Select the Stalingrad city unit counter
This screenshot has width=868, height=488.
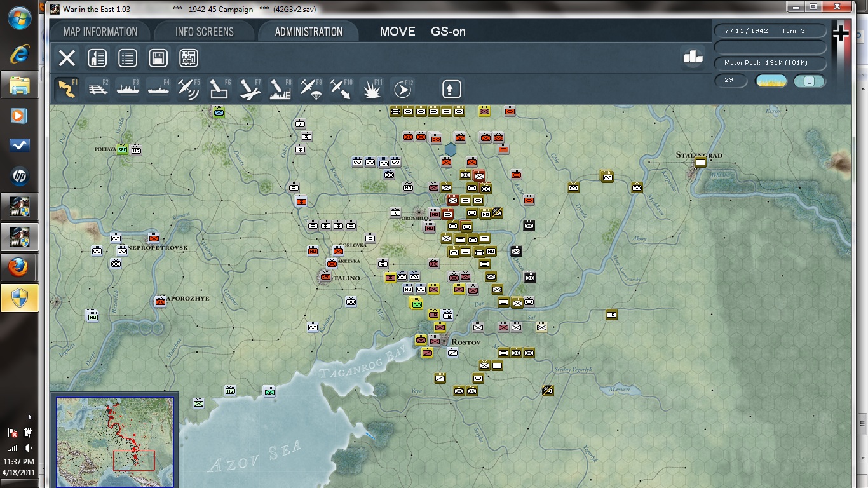click(700, 163)
